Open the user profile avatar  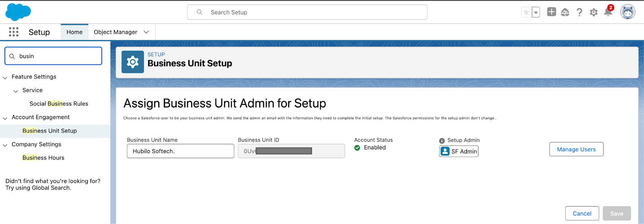(628, 12)
